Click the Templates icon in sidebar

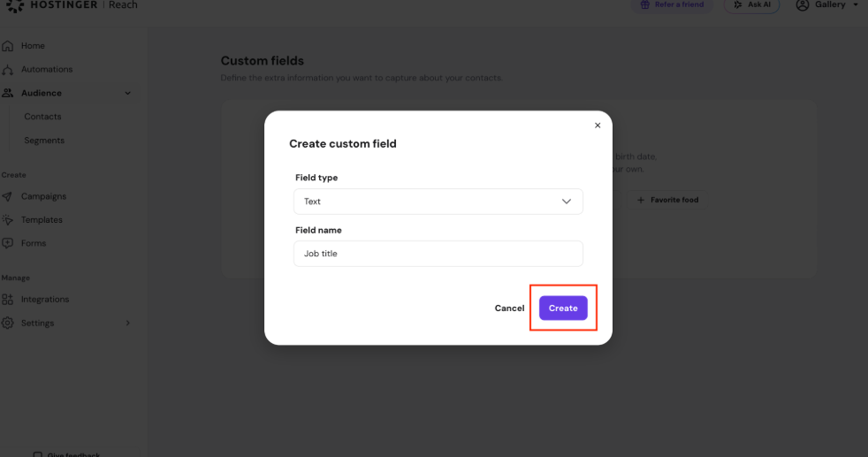click(x=7, y=219)
